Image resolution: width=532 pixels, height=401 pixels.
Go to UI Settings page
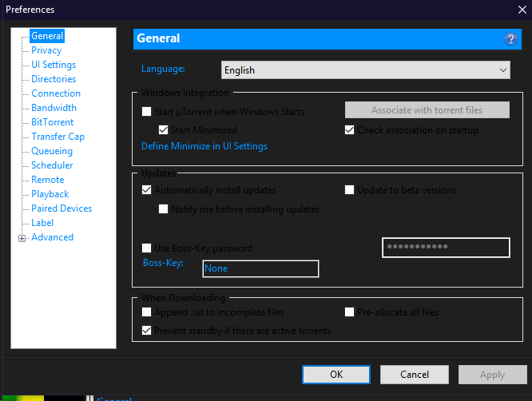point(54,65)
